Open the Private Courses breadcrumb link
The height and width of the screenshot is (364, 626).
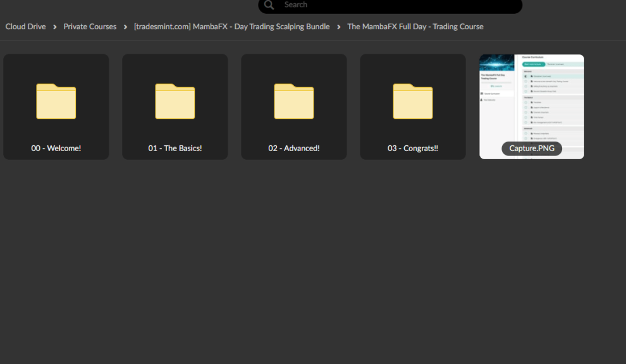90,27
